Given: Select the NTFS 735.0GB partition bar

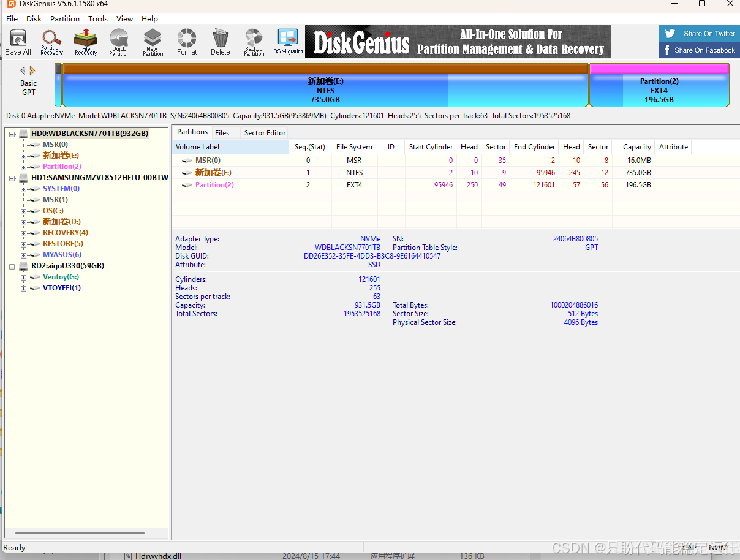Looking at the screenshot, I should (325, 85).
